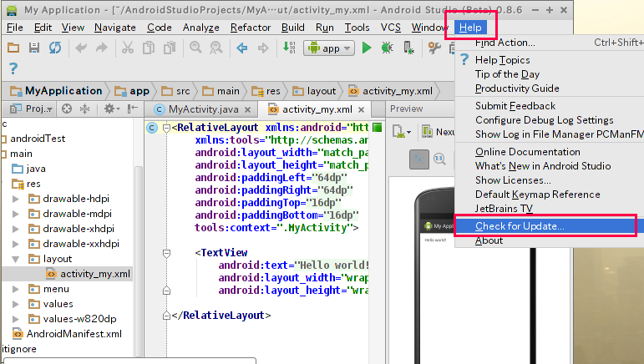
Task: Select activity_my.xml in the project tree
Action: 89,274
